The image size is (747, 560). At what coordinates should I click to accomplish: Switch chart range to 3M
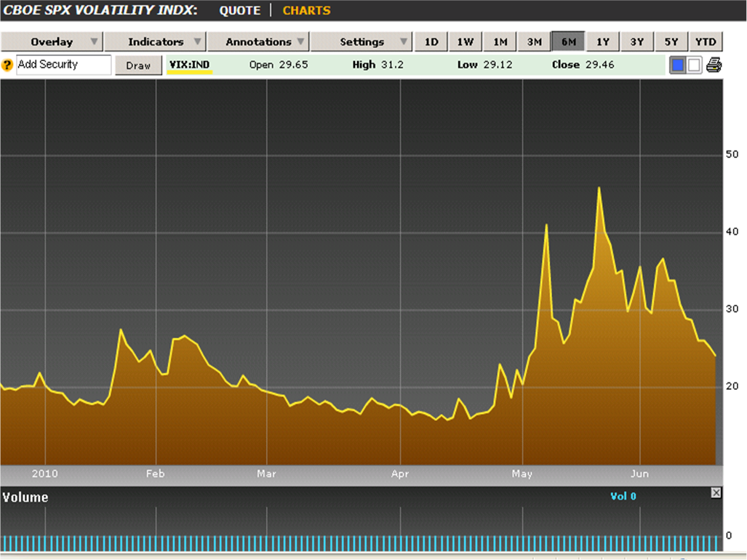(x=534, y=41)
